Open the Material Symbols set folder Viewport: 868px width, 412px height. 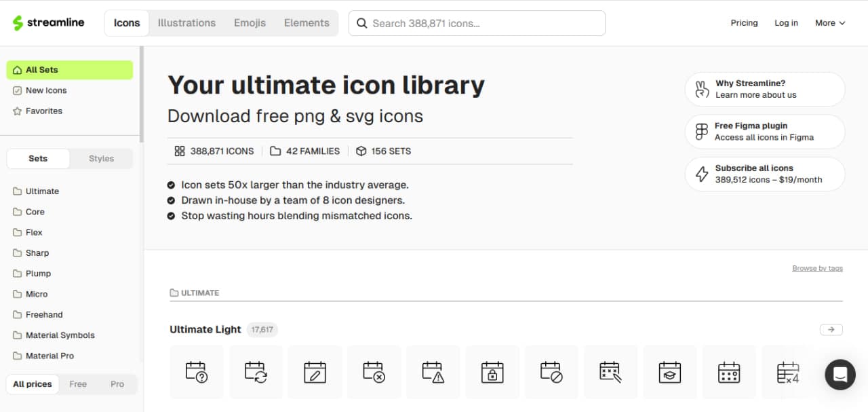click(x=54, y=335)
